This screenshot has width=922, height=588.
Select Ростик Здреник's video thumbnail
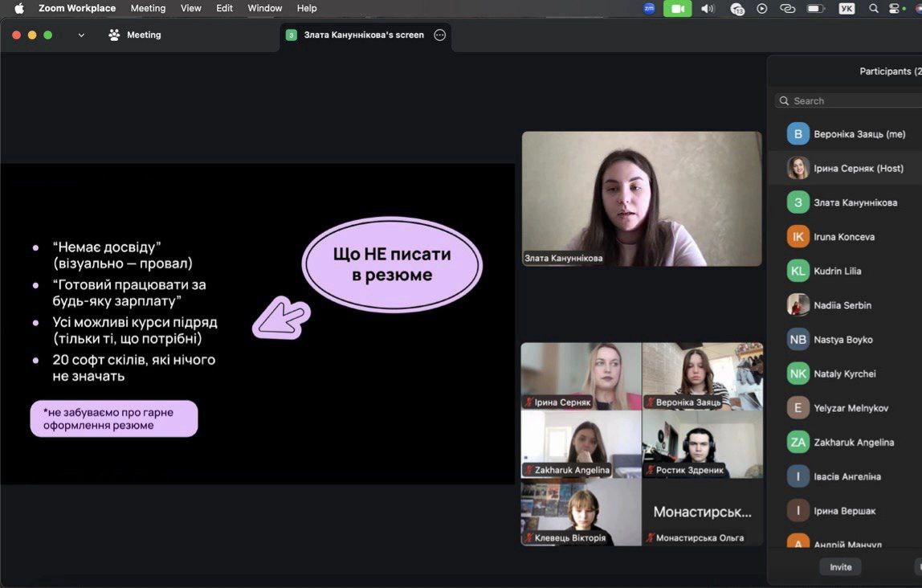(702, 443)
